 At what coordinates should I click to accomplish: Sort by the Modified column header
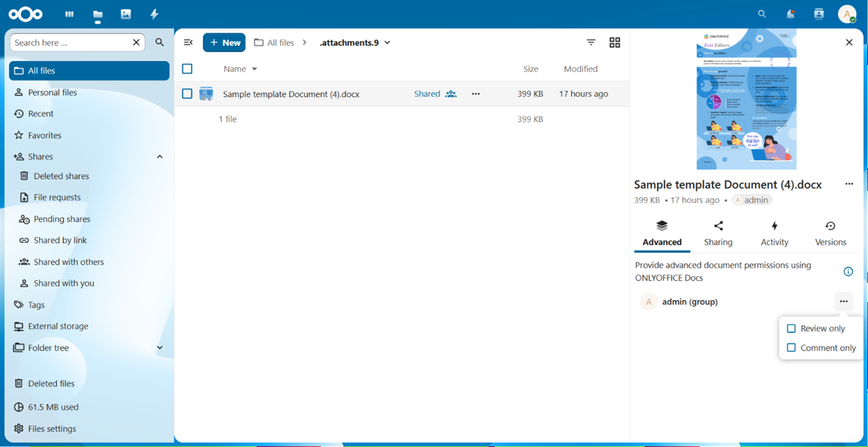tap(581, 69)
